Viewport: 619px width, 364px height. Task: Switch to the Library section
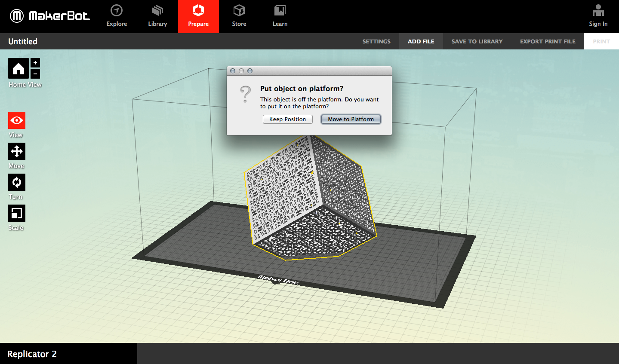(157, 16)
